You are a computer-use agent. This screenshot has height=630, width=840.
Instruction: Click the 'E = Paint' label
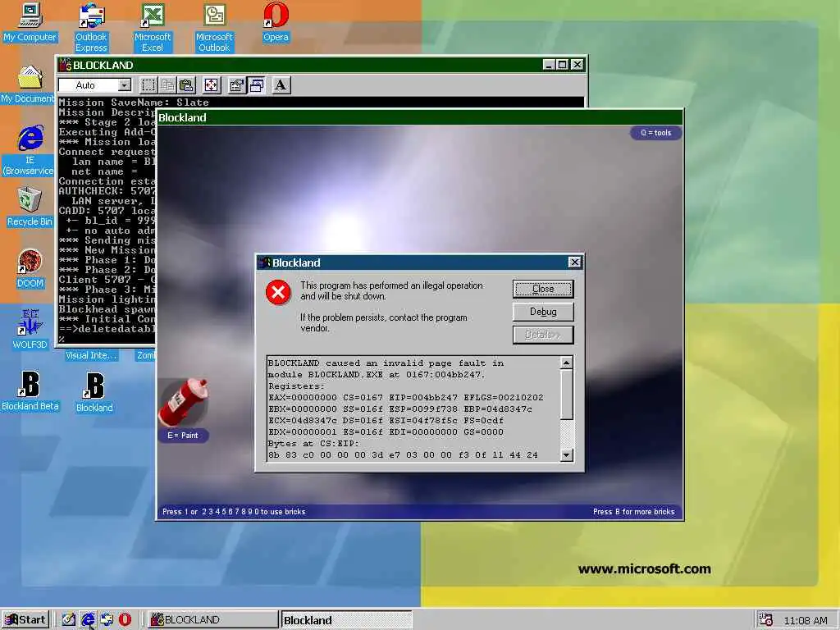tap(183, 436)
